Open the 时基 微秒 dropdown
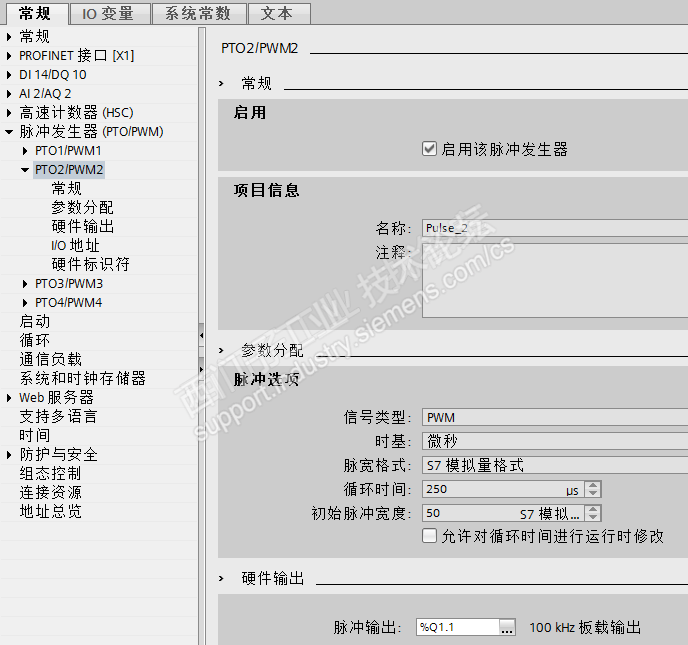 pyautogui.click(x=555, y=441)
